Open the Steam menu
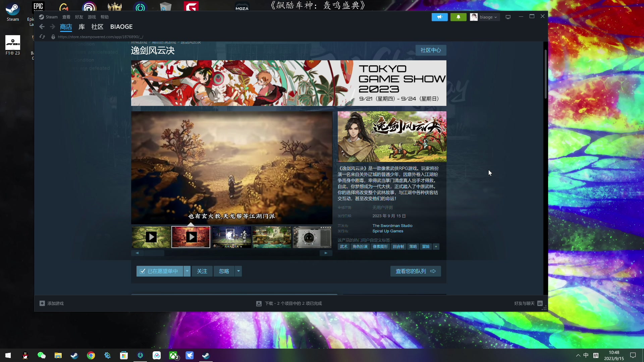 (x=52, y=17)
